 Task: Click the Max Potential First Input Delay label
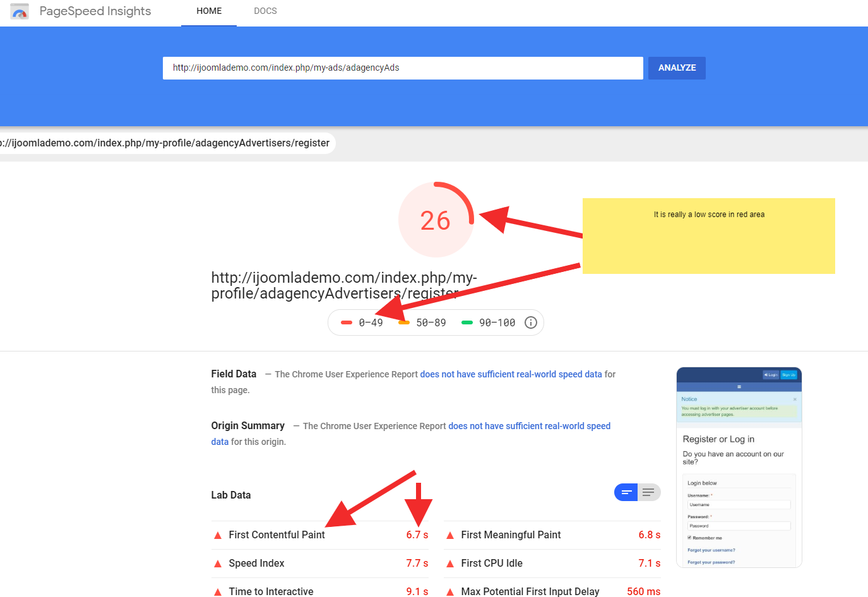pyautogui.click(x=530, y=592)
